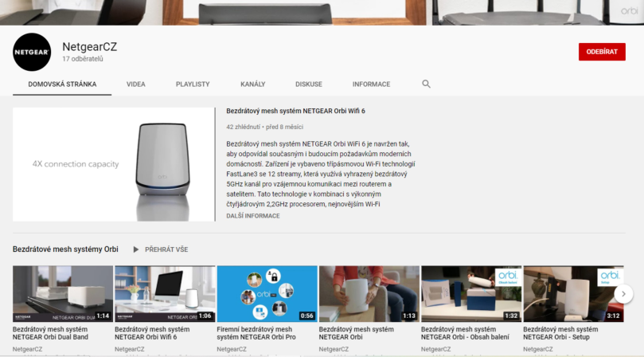Open the Bezdrátové mesh systémy Orbi playlist
Viewport: 644px width, 357px height.
pyautogui.click(x=65, y=249)
